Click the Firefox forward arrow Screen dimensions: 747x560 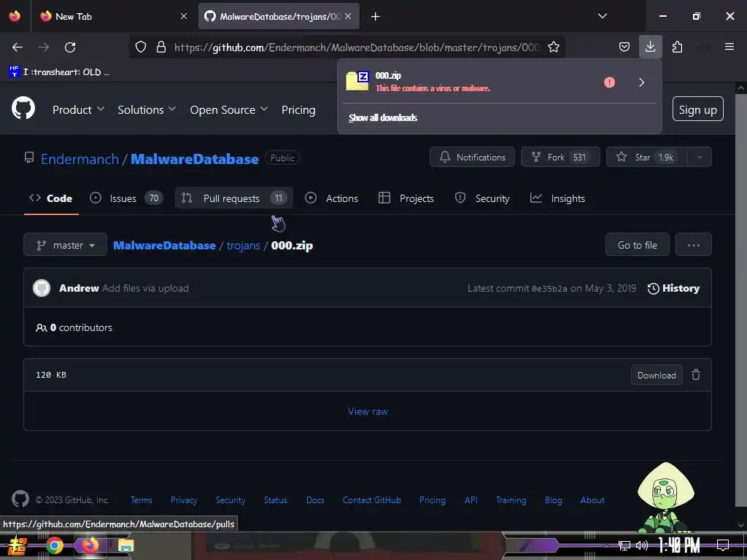[44, 47]
